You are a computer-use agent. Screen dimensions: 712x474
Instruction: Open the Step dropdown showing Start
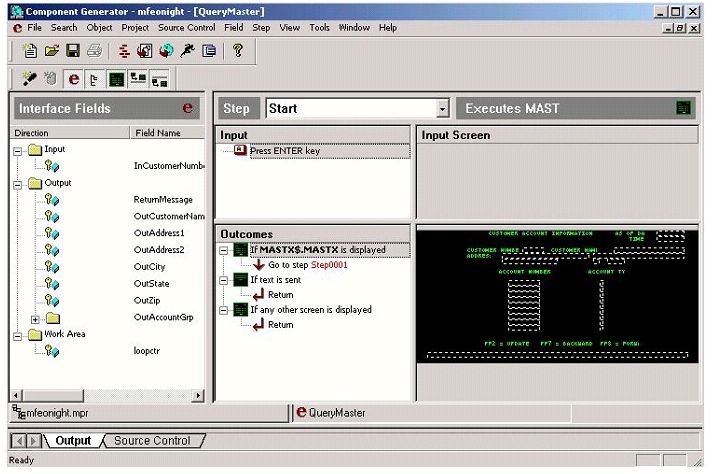tap(442, 109)
